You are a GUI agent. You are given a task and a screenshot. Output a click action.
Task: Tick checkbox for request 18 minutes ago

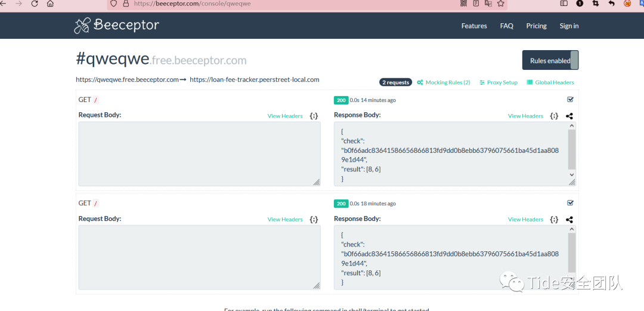(x=570, y=203)
